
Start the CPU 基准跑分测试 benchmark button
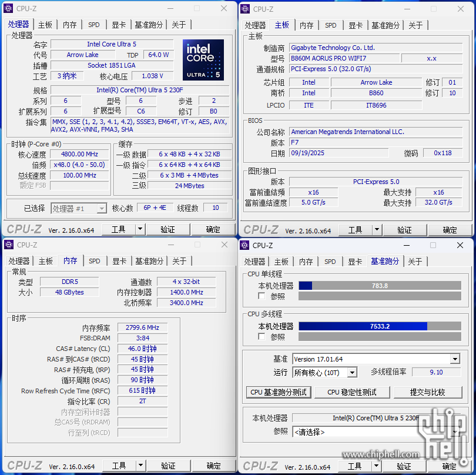279,392
